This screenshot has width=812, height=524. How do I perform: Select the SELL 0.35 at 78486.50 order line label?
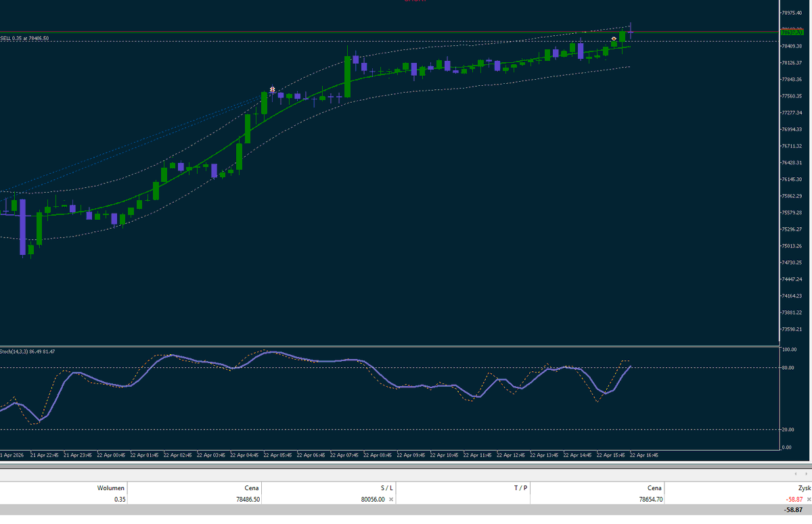[x=25, y=39]
